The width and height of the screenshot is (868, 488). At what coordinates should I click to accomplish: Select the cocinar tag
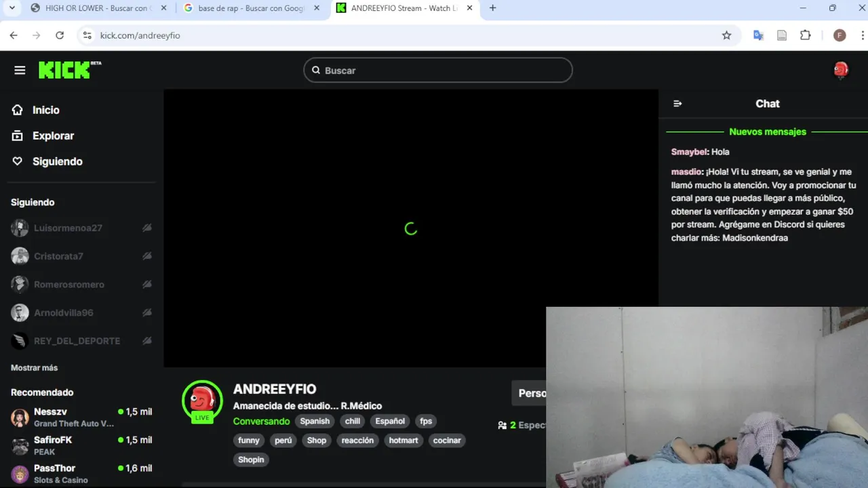click(x=447, y=440)
